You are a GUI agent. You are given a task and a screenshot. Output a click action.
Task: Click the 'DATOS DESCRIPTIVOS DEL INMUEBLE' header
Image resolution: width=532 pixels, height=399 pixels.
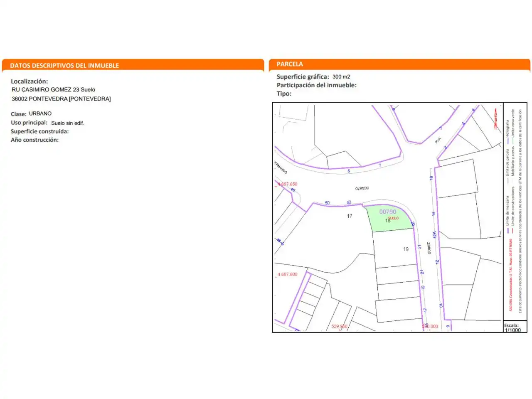64,65
